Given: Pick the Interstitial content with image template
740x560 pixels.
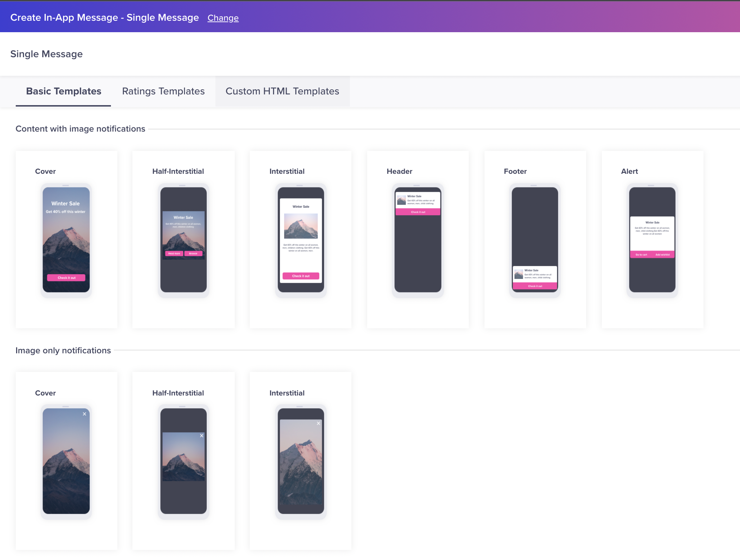Looking at the screenshot, I should click(x=301, y=239).
